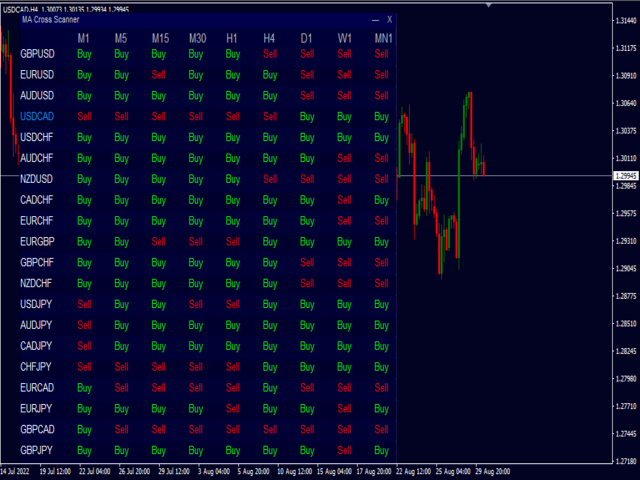Click the H4 timeframe column header

point(269,38)
